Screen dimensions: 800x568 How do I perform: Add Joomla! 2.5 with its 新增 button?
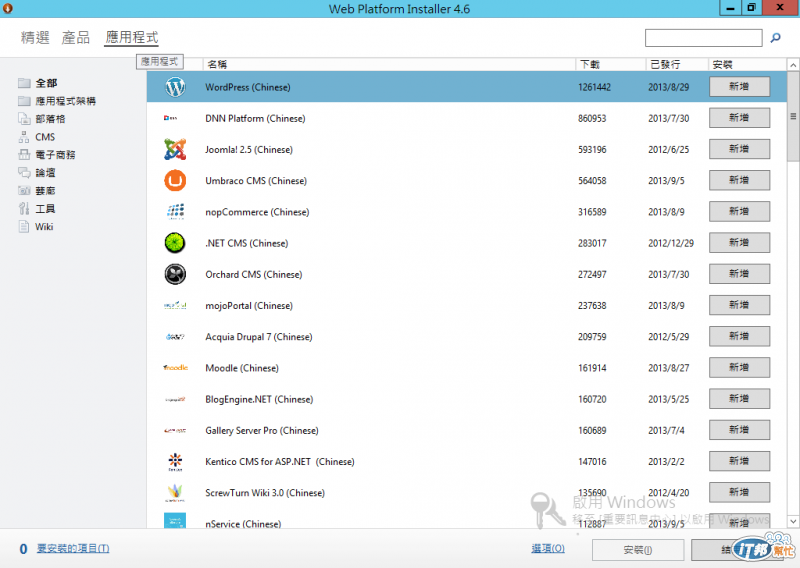[739, 149]
